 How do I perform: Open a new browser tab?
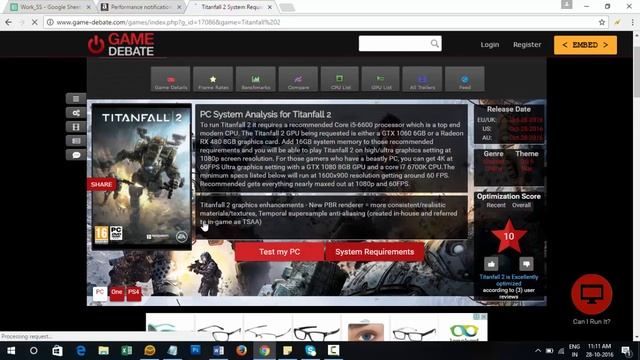[x=287, y=7]
